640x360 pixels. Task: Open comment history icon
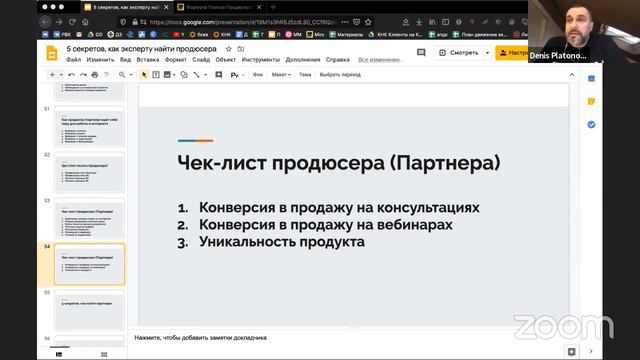tap(421, 53)
